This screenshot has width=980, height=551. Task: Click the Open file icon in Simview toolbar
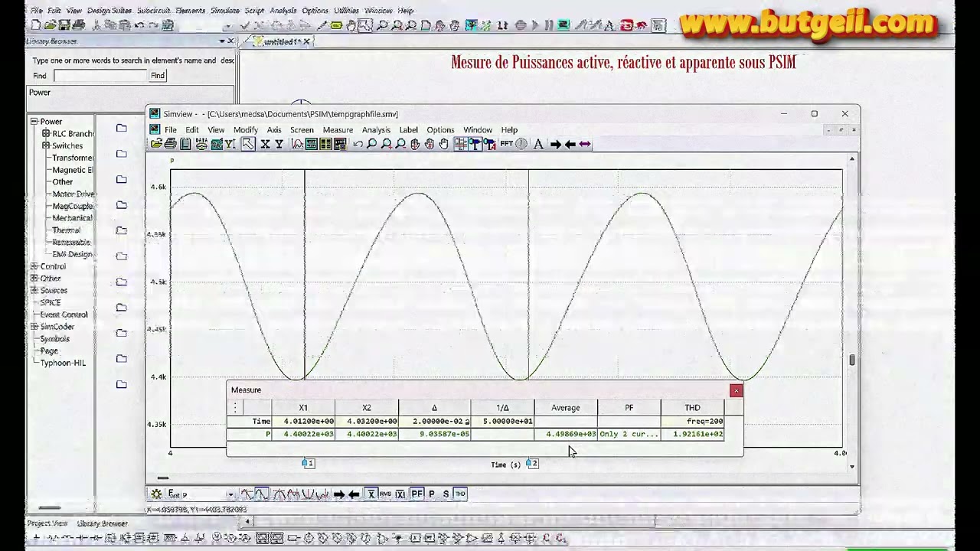click(156, 144)
